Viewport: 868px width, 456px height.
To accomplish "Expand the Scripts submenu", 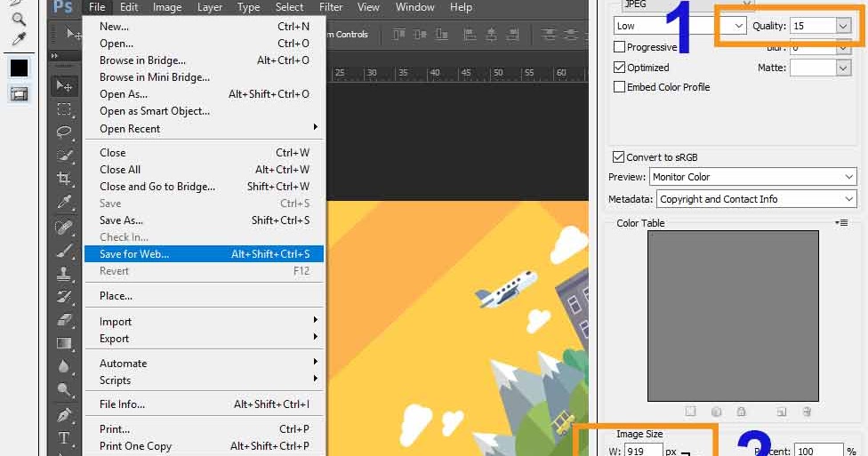I will [204, 380].
